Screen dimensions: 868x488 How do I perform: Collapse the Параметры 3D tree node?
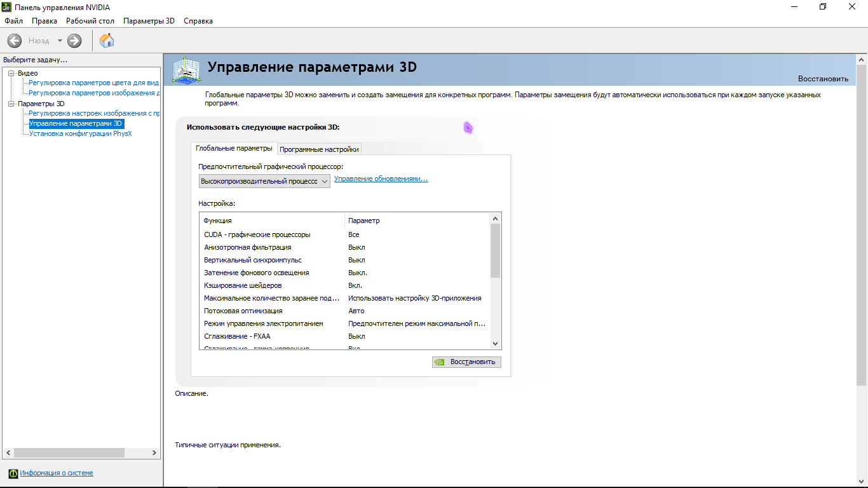(11, 104)
